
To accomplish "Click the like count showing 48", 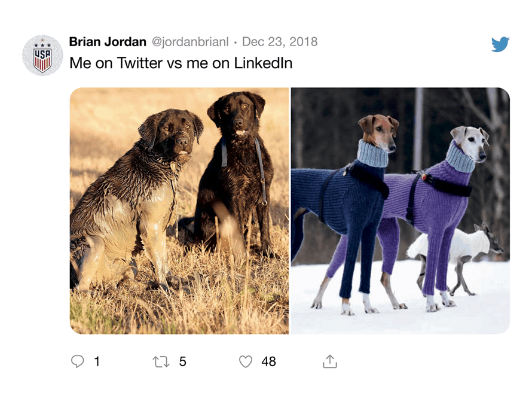I will tap(268, 361).
